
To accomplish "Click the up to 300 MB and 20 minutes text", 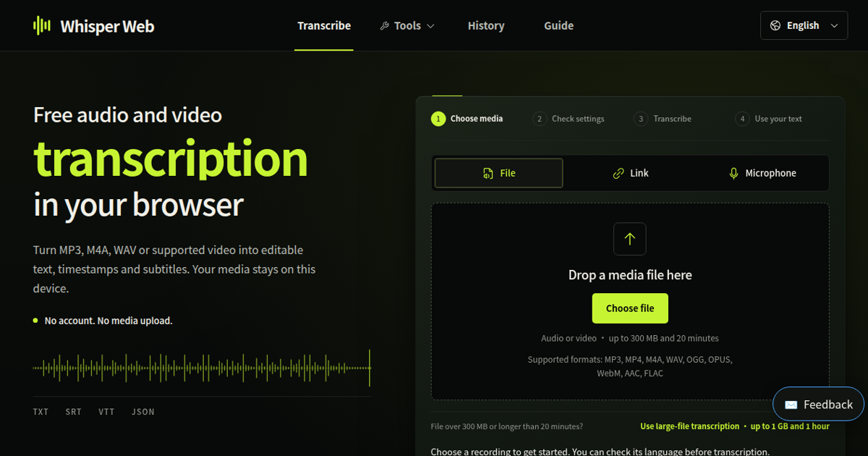I will 664,338.
